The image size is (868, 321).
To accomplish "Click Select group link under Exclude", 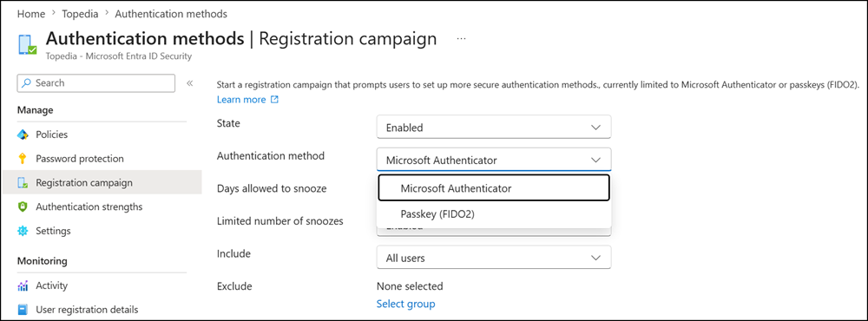I will [x=405, y=304].
